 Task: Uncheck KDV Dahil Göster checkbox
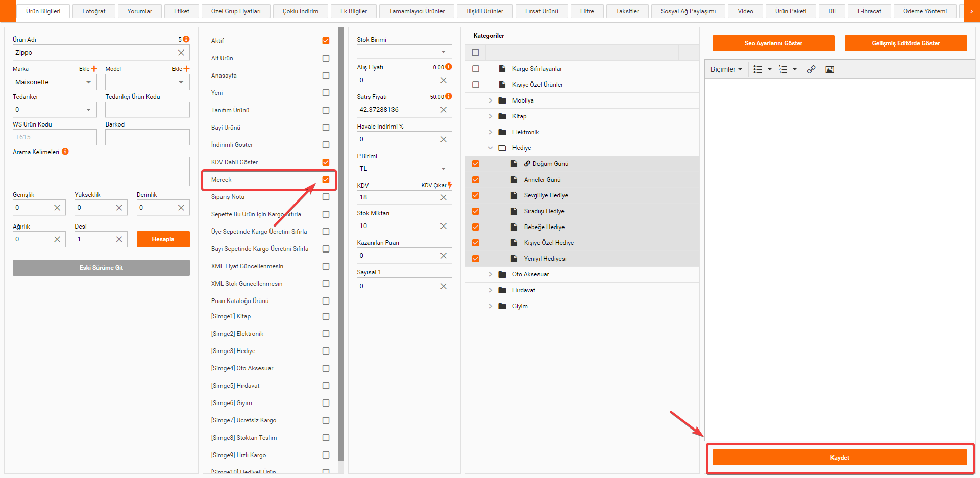click(x=326, y=162)
